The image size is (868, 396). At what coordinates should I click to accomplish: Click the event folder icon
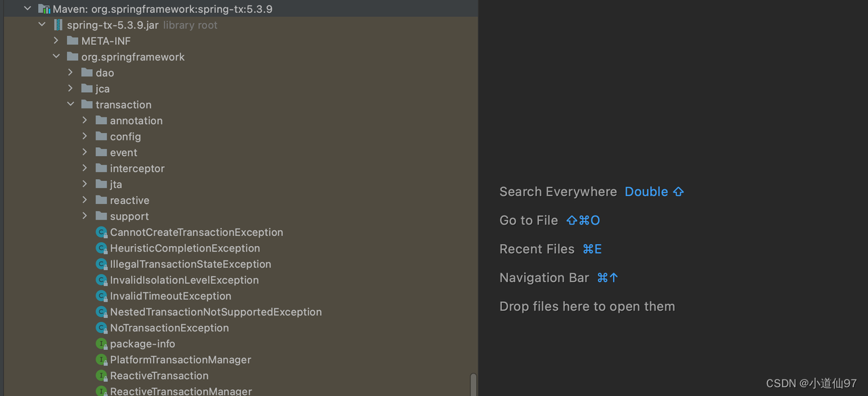(x=101, y=153)
